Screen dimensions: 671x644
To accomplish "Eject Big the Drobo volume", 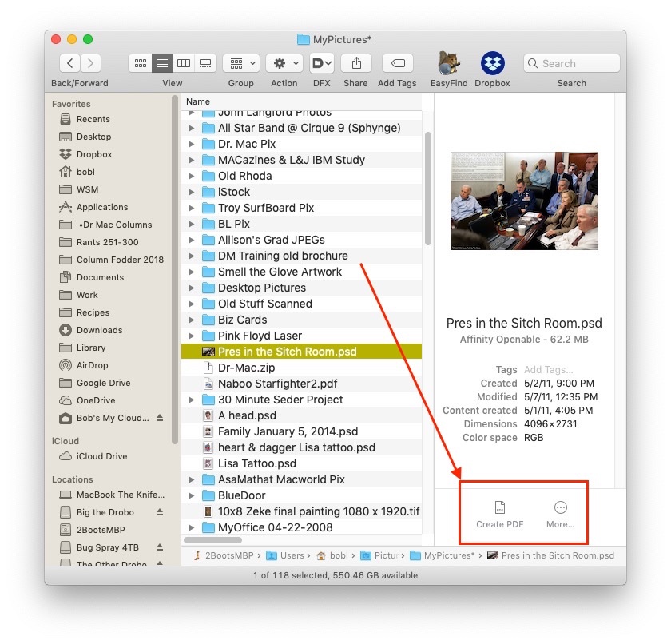I will [x=160, y=512].
